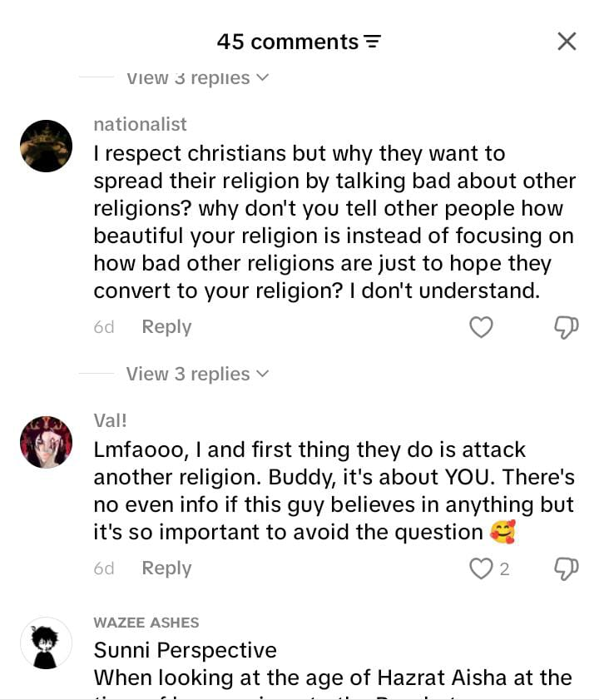This screenshot has width=599, height=700.
Task: Select Val!'s comment text starting Lmfaooo
Action: coord(334,490)
